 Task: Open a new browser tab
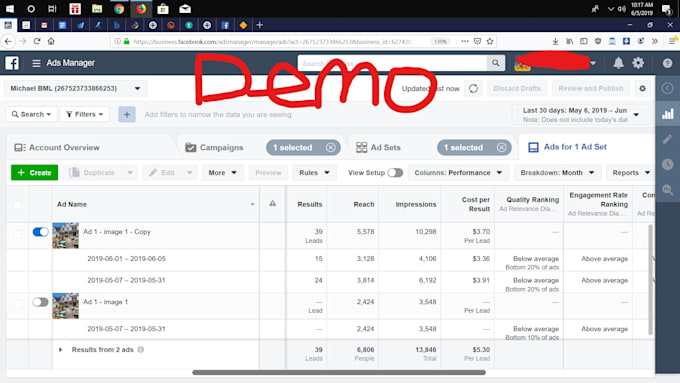[x=259, y=25]
